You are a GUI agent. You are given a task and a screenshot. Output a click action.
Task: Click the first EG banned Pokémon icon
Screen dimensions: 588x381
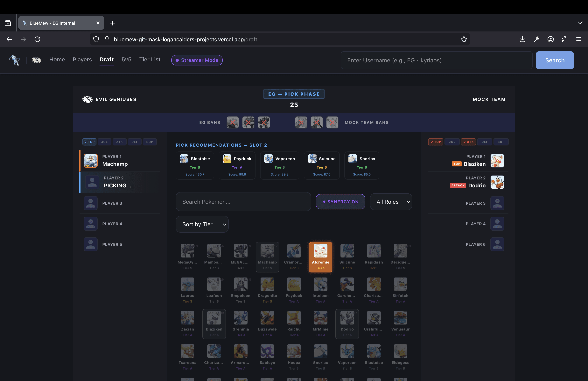pos(233,122)
